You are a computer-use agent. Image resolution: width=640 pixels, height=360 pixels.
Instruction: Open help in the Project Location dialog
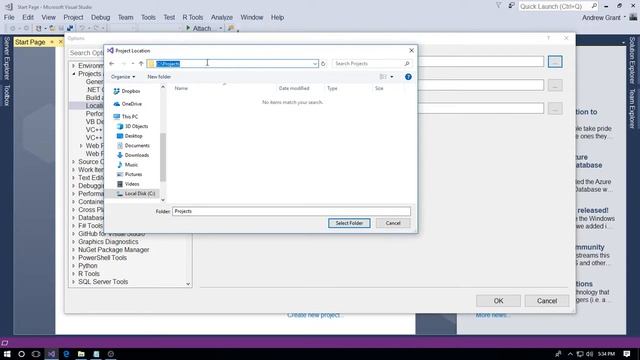pyautogui.click(x=408, y=77)
